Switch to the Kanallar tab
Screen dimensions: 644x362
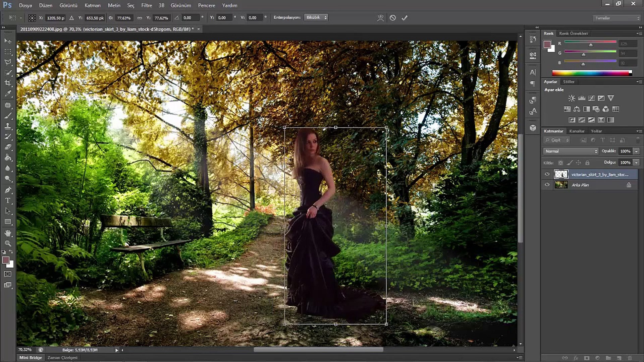pyautogui.click(x=577, y=131)
